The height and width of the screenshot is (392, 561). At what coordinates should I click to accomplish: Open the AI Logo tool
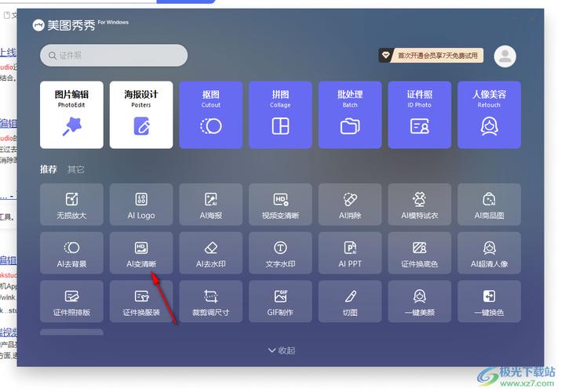141,205
